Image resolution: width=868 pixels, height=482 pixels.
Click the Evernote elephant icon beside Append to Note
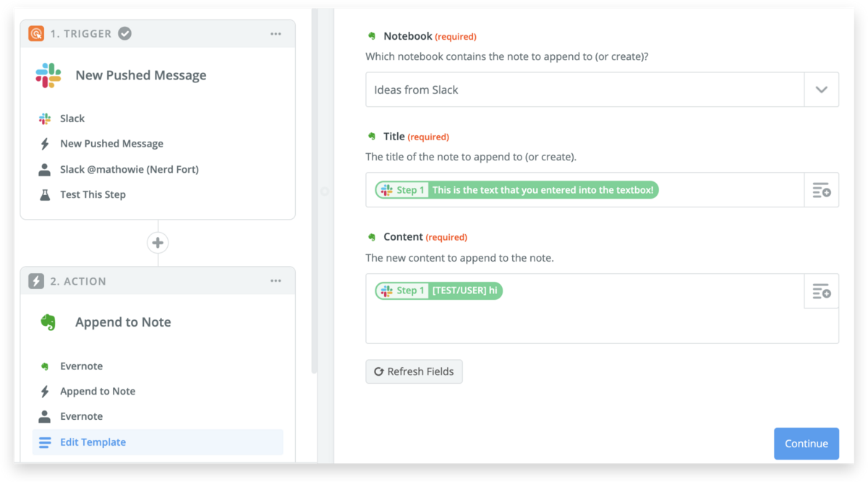click(x=48, y=322)
